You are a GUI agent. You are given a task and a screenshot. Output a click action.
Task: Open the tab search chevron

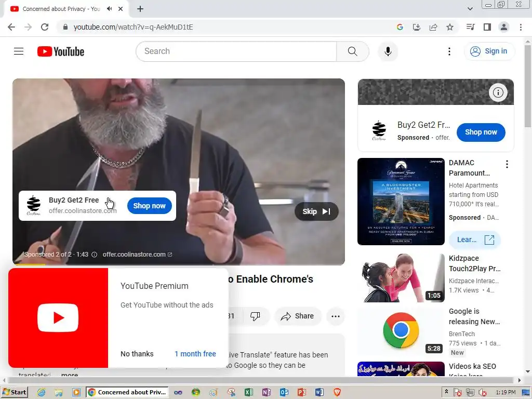[470, 9]
